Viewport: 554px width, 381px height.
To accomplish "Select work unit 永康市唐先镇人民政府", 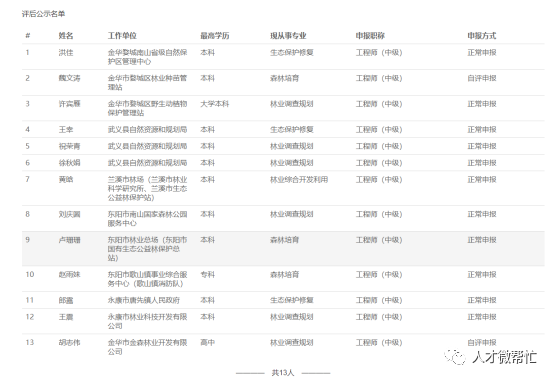I will (144, 300).
